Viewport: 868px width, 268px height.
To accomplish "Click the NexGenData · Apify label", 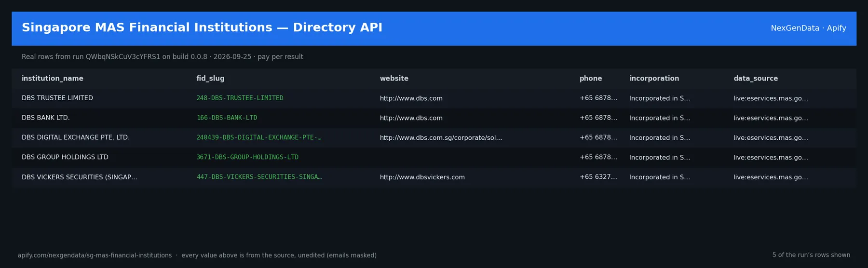I will coord(809,28).
